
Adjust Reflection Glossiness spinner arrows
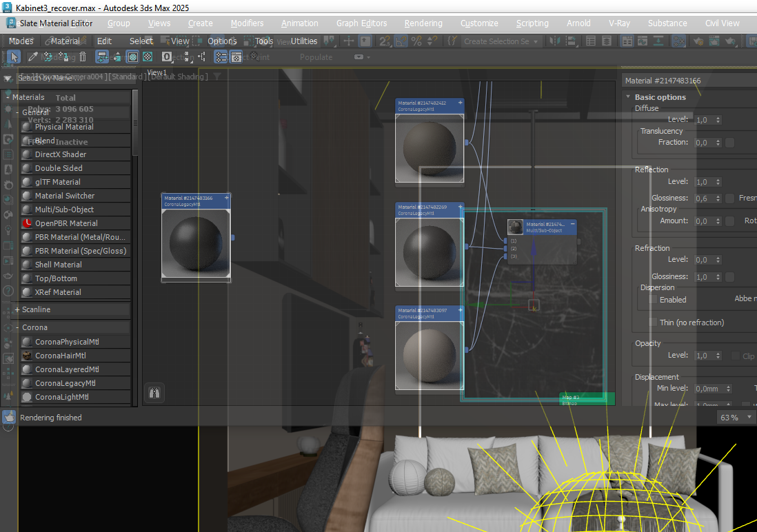coord(718,198)
